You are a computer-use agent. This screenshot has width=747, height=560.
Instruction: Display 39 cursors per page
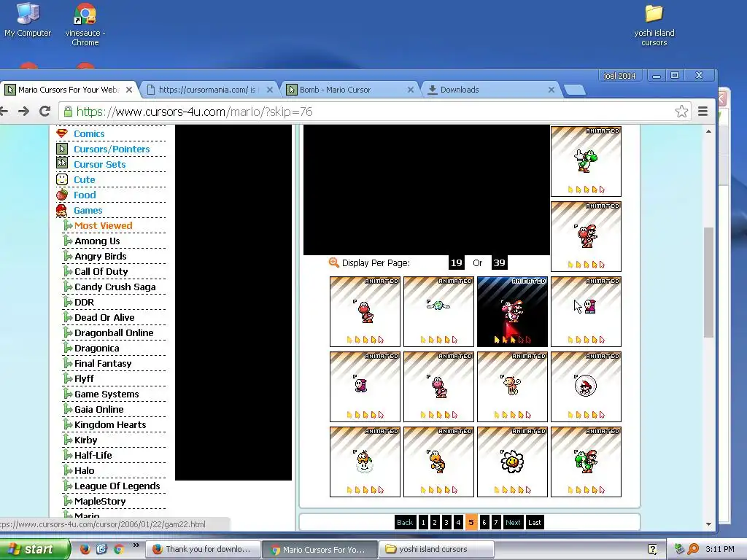click(499, 262)
